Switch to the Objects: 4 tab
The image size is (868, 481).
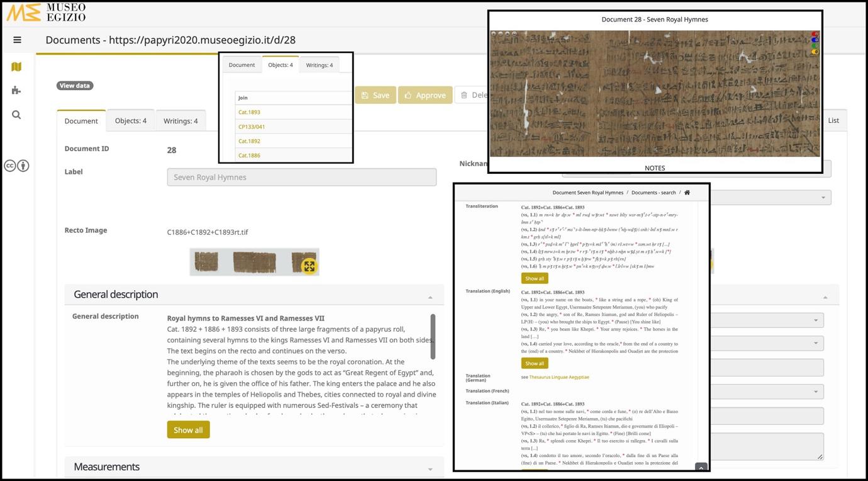[130, 121]
